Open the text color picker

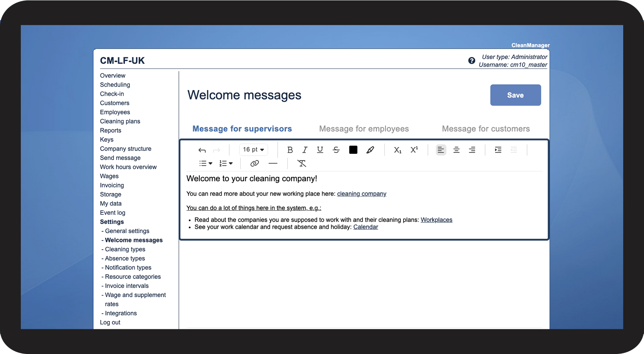tap(353, 149)
